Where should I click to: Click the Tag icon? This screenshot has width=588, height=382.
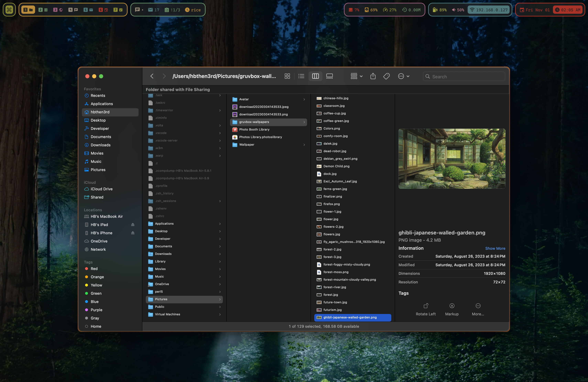click(386, 76)
